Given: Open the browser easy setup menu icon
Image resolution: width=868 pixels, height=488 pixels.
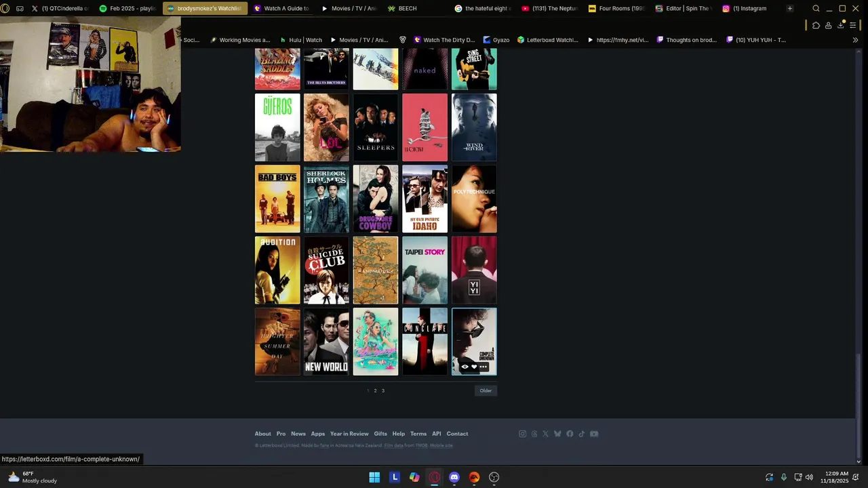Looking at the screenshot, I should pyautogui.click(x=853, y=25).
